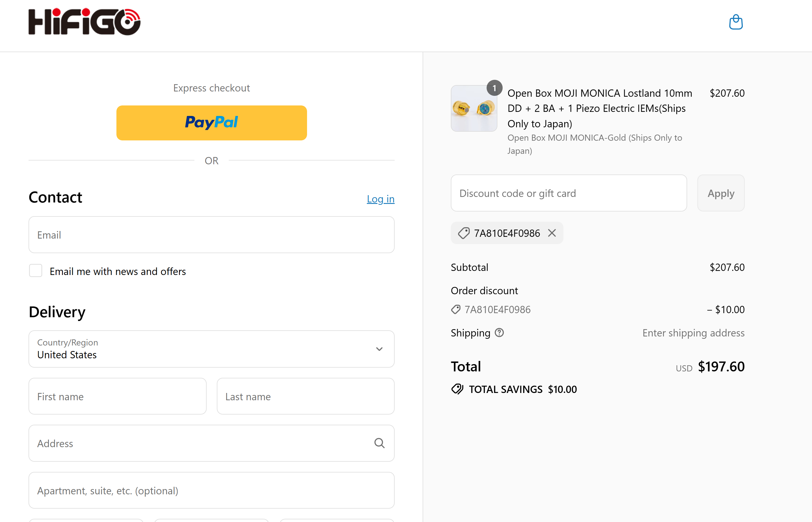The width and height of the screenshot is (812, 522).
Task: Focus the Apartment, suite field
Action: pyautogui.click(x=211, y=490)
